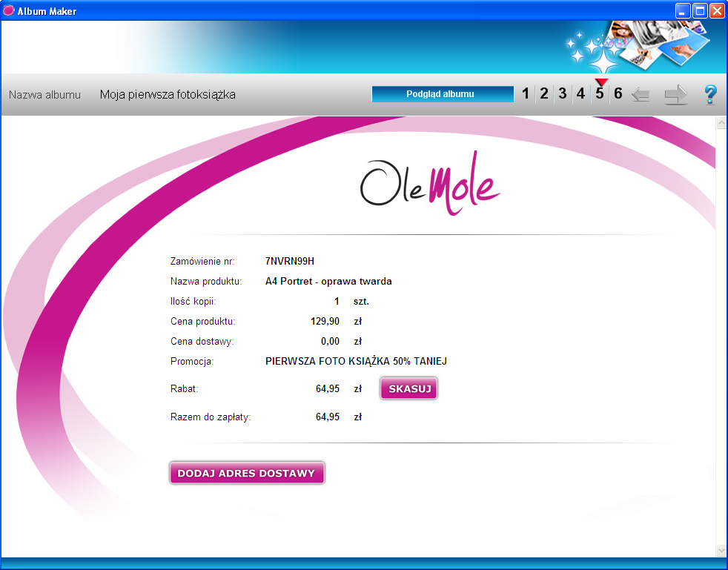Click the Rabat value 64,95
Viewport: 728px width, 570px height.
coord(328,388)
